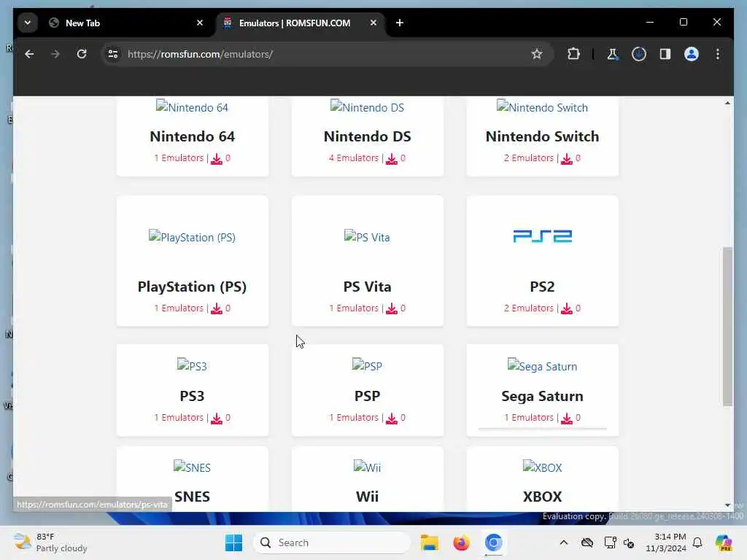Click the download icon under PS2

tap(567, 308)
